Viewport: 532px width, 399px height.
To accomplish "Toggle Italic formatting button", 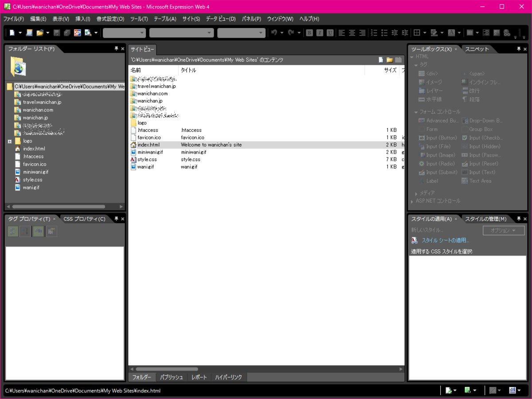I will 320,32.
